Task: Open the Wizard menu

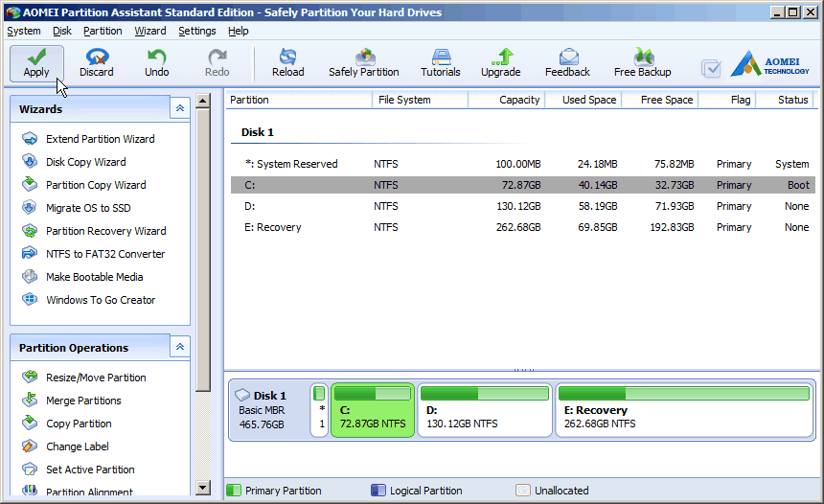Action: pyautogui.click(x=150, y=31)
